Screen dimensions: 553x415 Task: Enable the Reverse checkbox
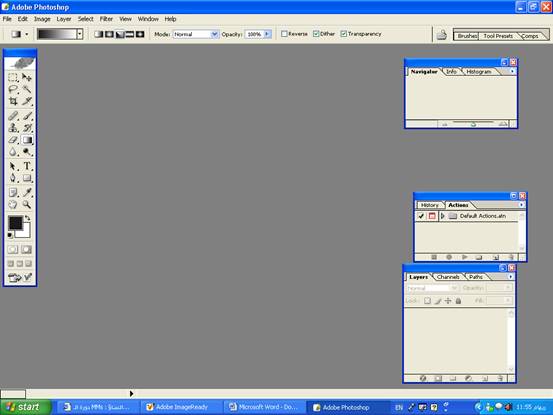point(284,34)
